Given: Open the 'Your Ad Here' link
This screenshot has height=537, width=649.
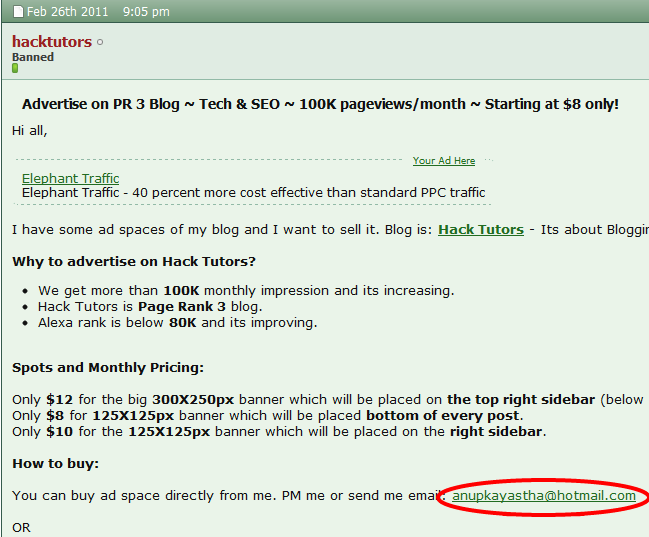Looking at the screenshot, I should pos(444,161).
